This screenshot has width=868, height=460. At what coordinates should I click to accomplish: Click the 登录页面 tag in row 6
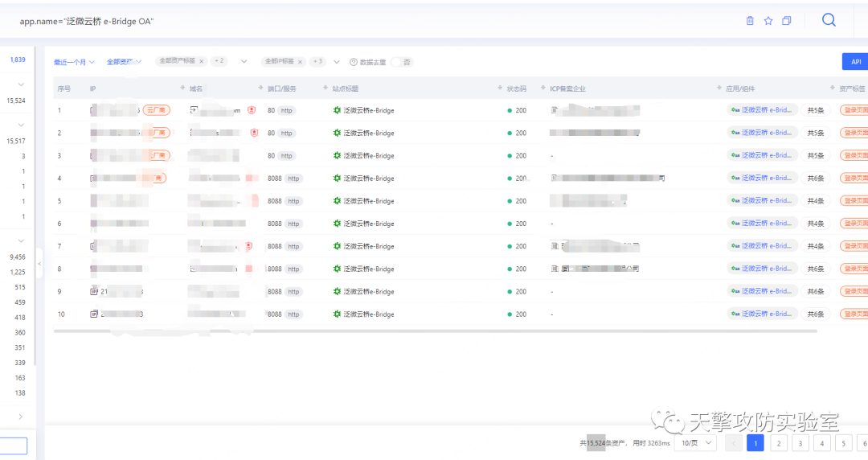854,224
